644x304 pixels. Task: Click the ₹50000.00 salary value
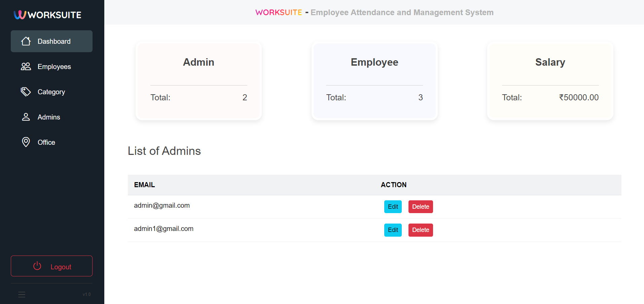click(579, 97)
